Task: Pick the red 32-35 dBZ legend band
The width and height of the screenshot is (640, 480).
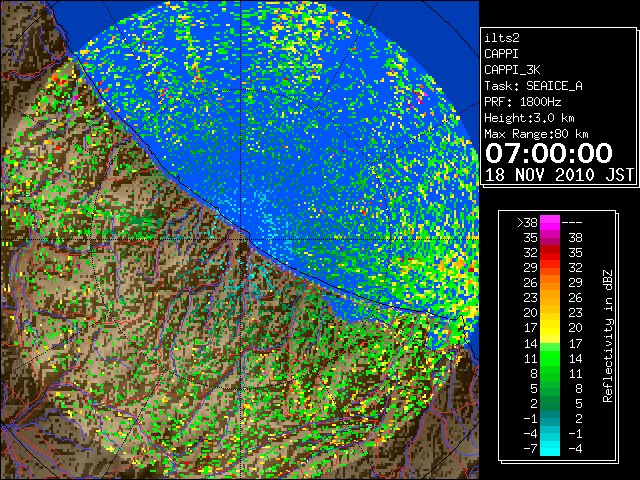Action: click(x=550, y=253)
